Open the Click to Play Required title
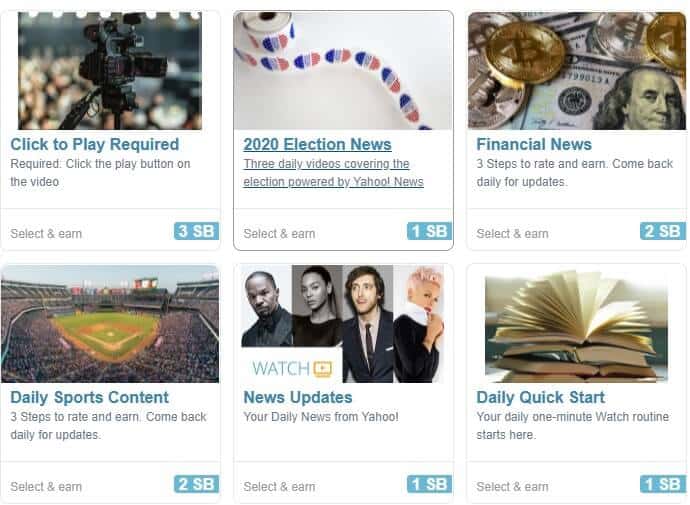Viewport: 690px width, 505px height. tap(95, 144)
